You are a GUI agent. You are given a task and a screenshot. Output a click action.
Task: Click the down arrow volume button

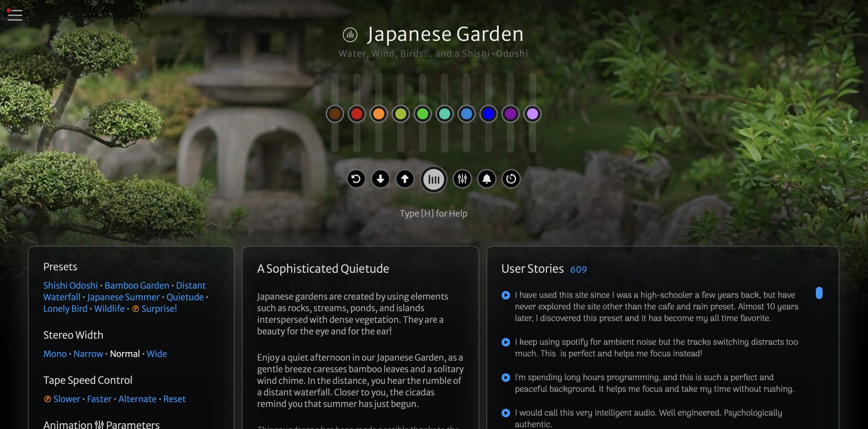pyautogui.click(x=380, y=179)
